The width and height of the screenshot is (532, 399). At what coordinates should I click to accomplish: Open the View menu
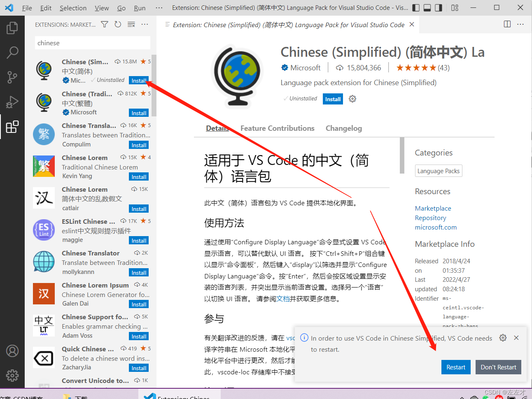102,8
